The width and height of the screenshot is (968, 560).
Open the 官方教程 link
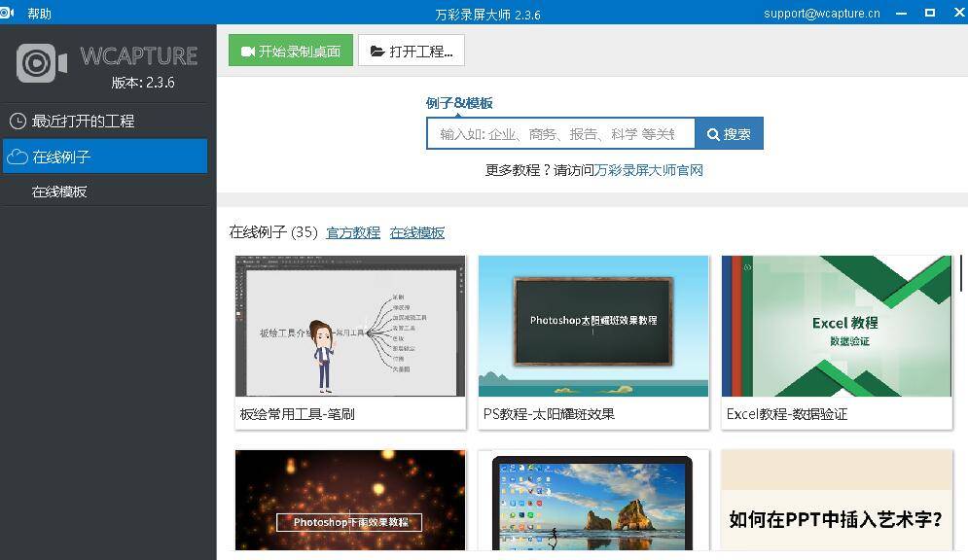(353, 232)
